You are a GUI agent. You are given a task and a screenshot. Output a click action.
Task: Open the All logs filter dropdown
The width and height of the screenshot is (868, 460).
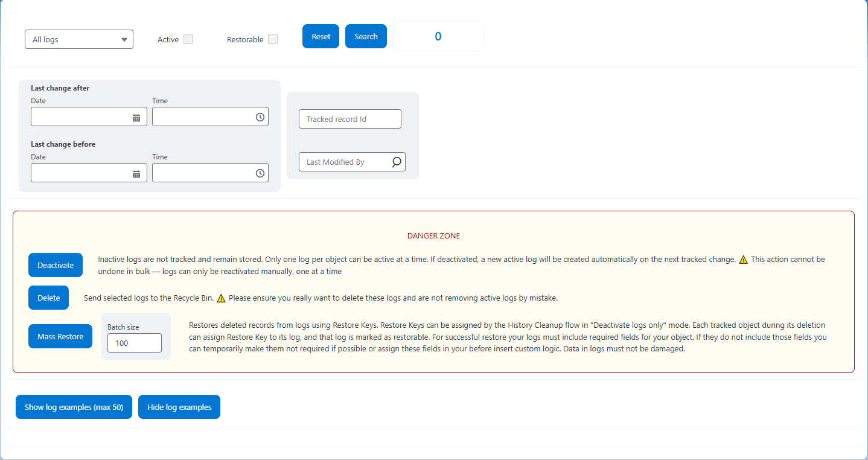coord(78,39)
